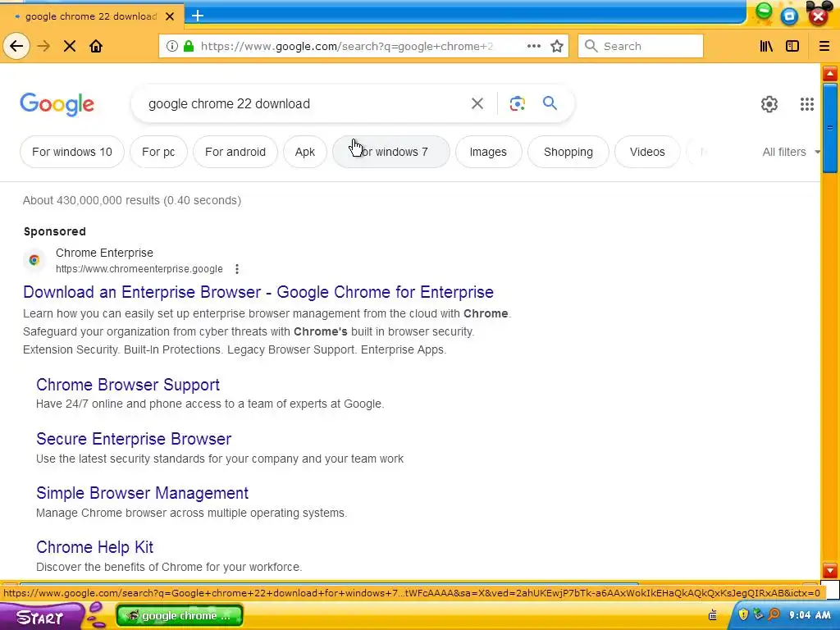The height and width of the screenshot is (630, 840).
Task: Switch to Shopping results
Action: click(568, 152)
